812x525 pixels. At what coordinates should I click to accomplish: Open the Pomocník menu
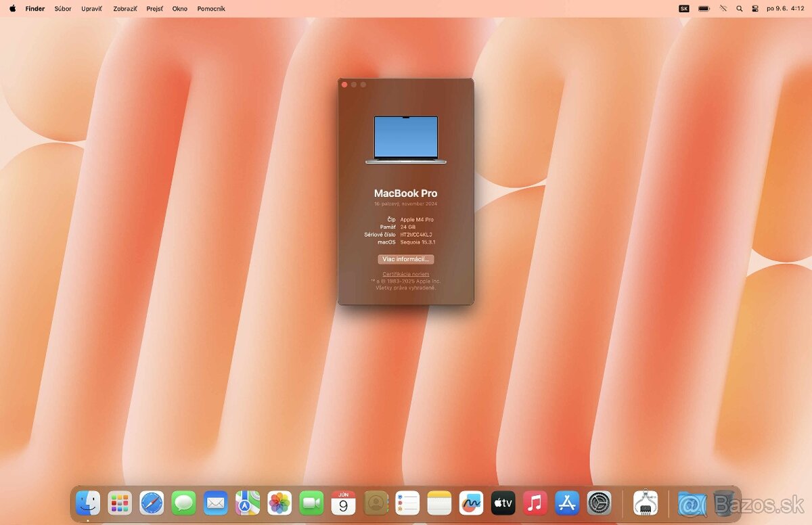coord(212,8)
